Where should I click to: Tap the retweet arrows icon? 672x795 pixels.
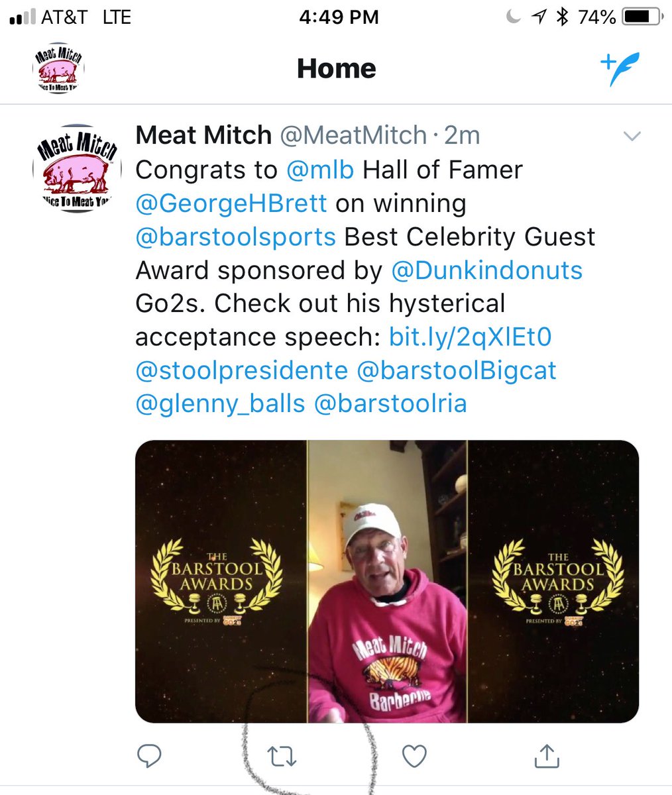[281, 756]
